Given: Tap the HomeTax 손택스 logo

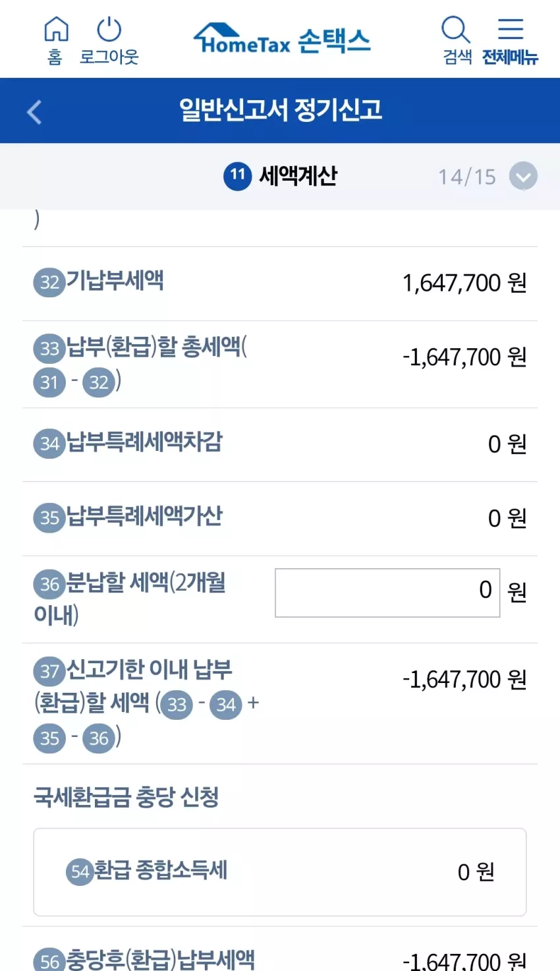Looking at the screenshot, I should [281, 40].
